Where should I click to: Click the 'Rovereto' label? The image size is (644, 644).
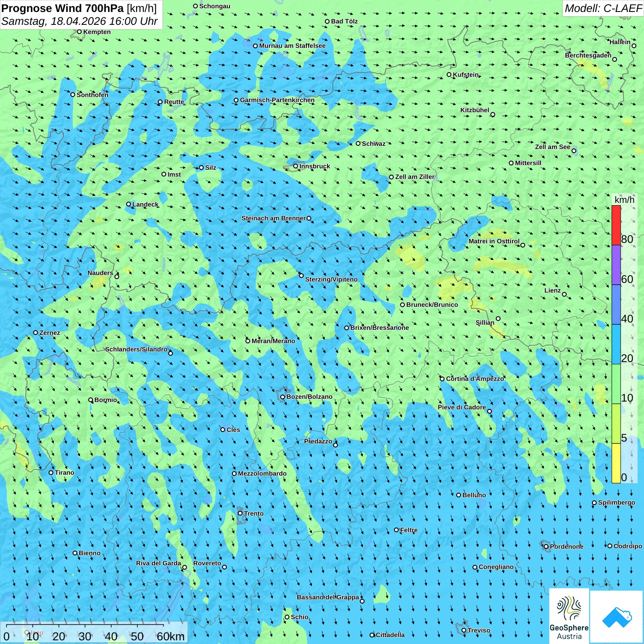(x=207, y=563)
